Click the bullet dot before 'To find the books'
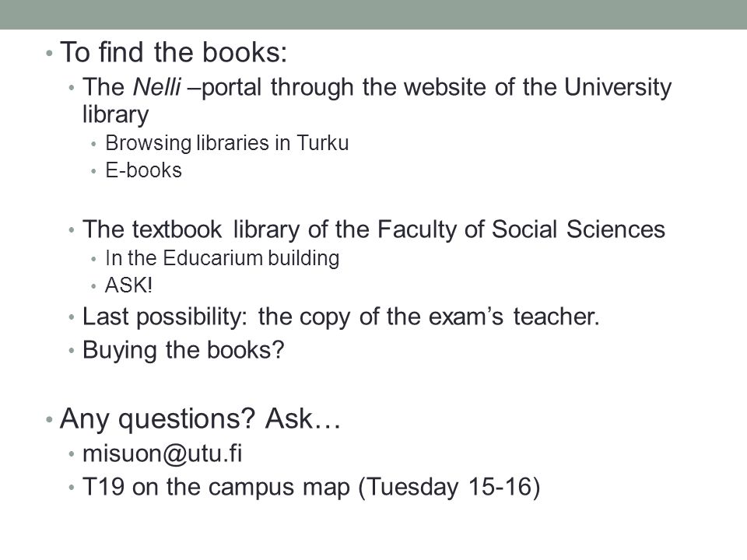This screenshot has width=747, height=560. coord(48,52)
